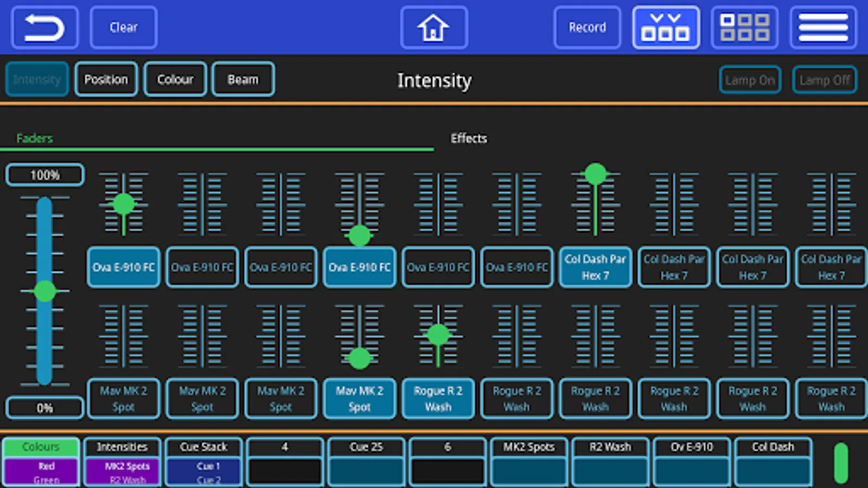Click the master intensity fader knob
Screen dimensions: 868x488
coord(44,291)
